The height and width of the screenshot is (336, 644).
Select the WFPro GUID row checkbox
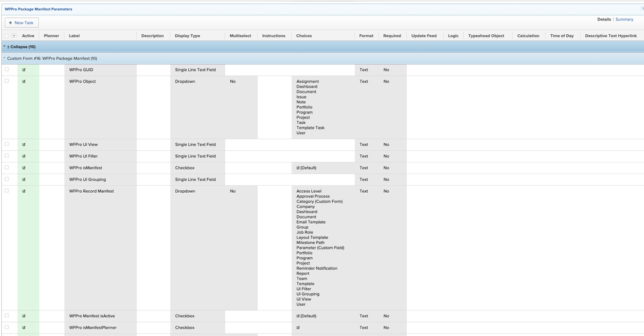[6, 70]
